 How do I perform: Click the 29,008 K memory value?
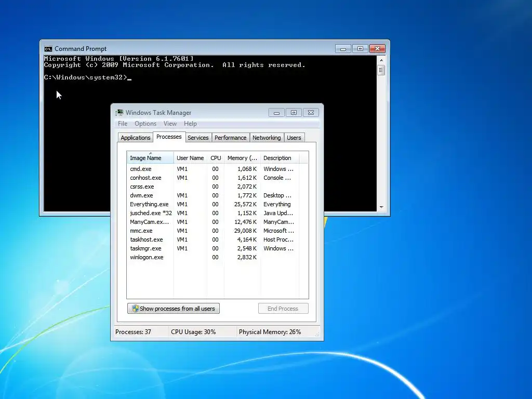click(x=245, y=231)
